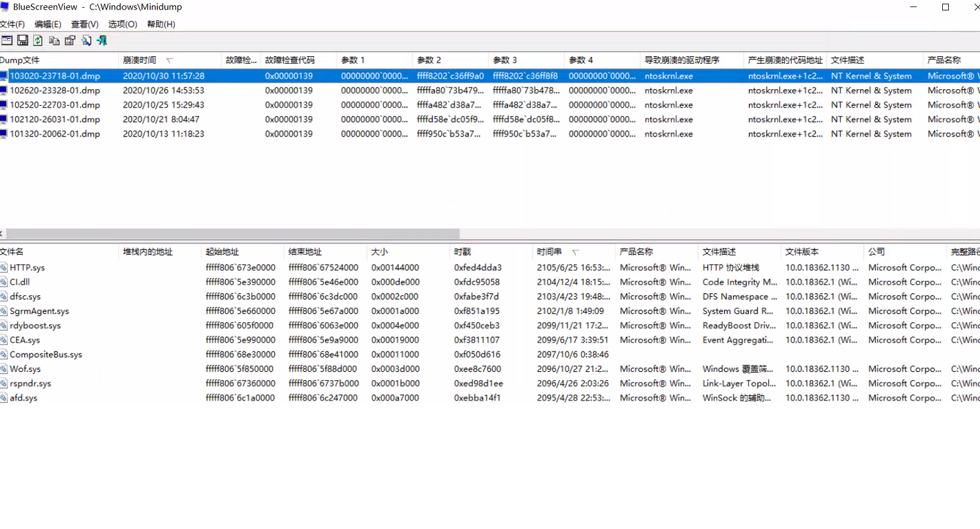Click crash time 2020/10/26 14:53:53
The width and height of the screenshot is (980, 529).
[164, 90]
